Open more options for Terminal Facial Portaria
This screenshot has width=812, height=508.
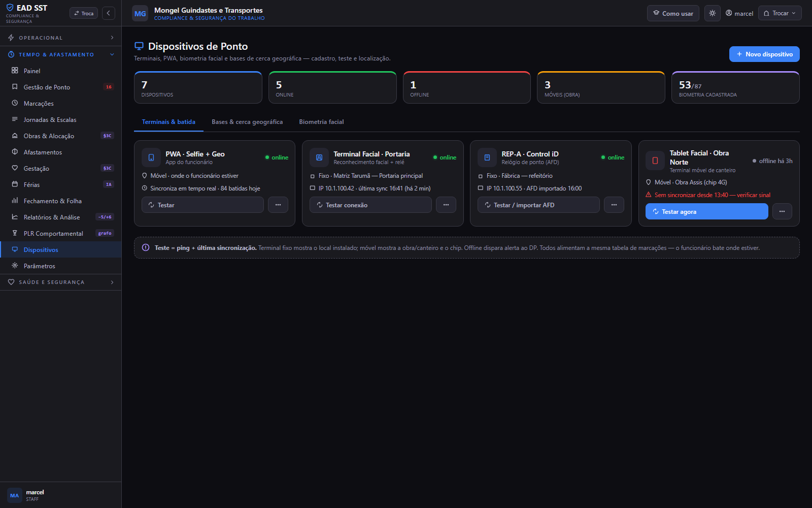446,205
